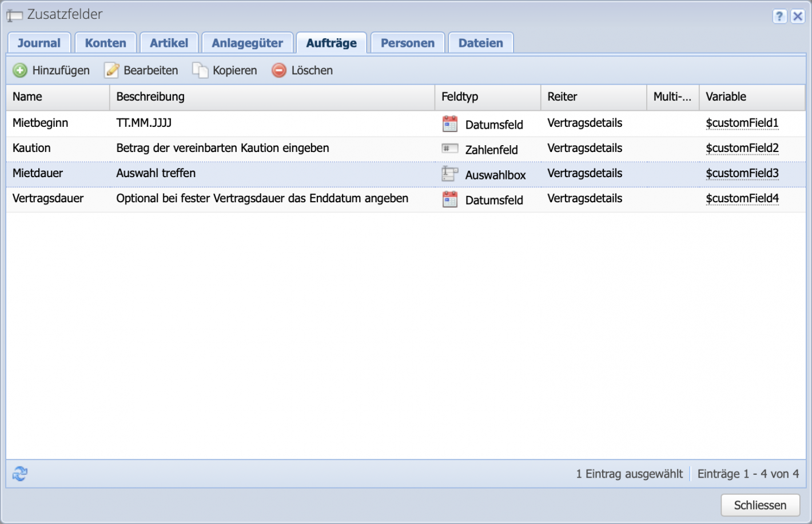The image size is (812, 524).
Task: Click the Löschen red delete icon
Action: (278, 70)
